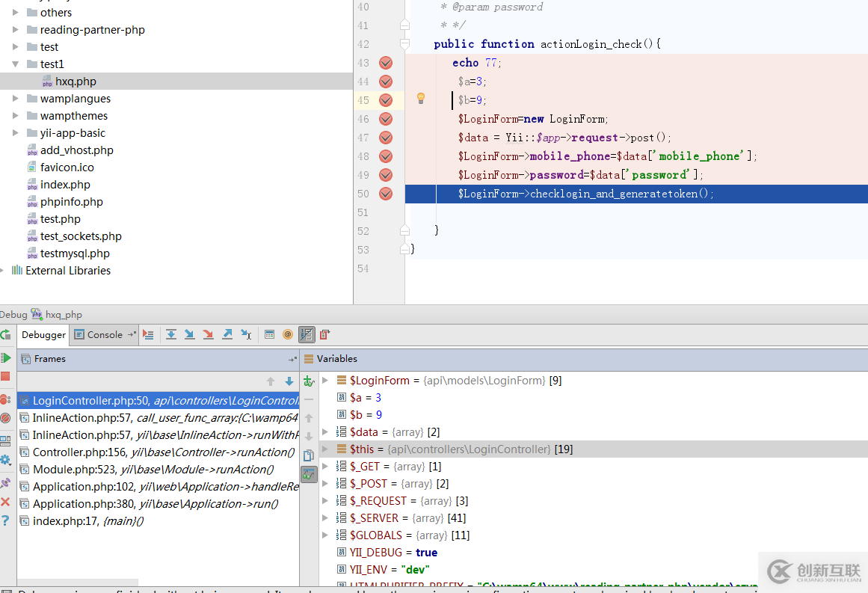Open Evaluate Expression tool

(270, 334)
